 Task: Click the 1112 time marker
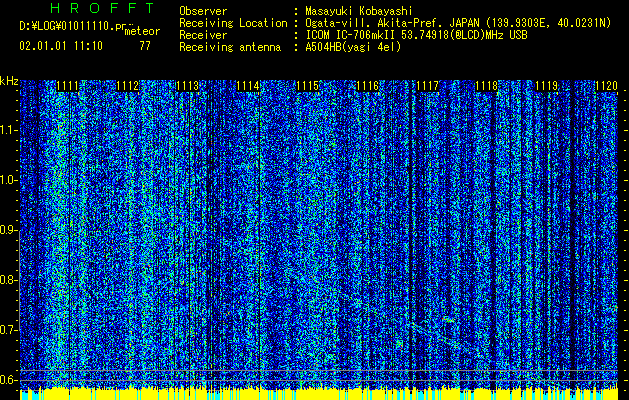(x=128, y=86)
